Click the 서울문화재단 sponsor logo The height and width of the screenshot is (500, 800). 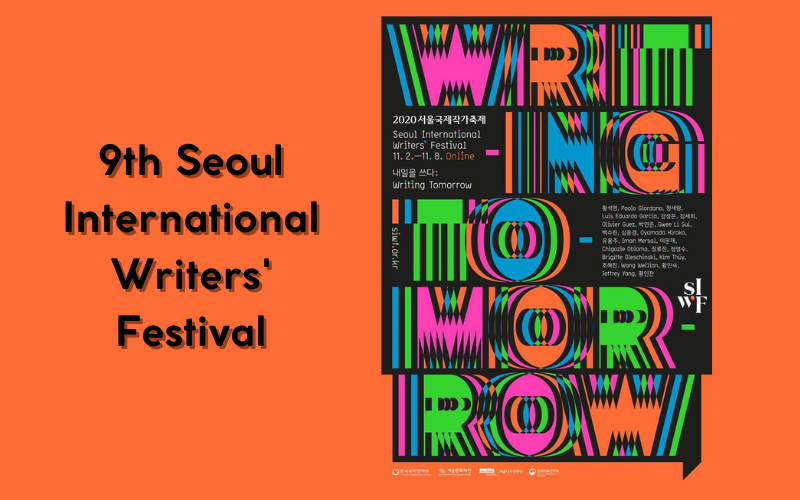pos(455,471)
